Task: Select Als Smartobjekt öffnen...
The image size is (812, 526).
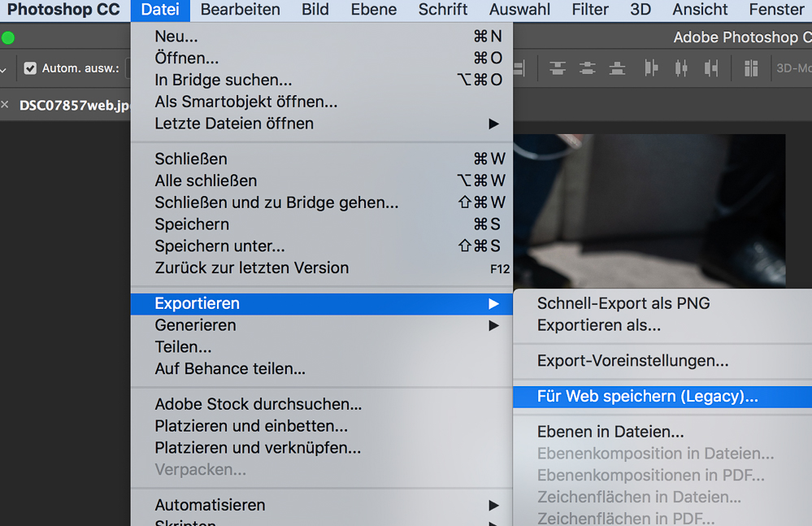Action: click(x=322, y=102)
